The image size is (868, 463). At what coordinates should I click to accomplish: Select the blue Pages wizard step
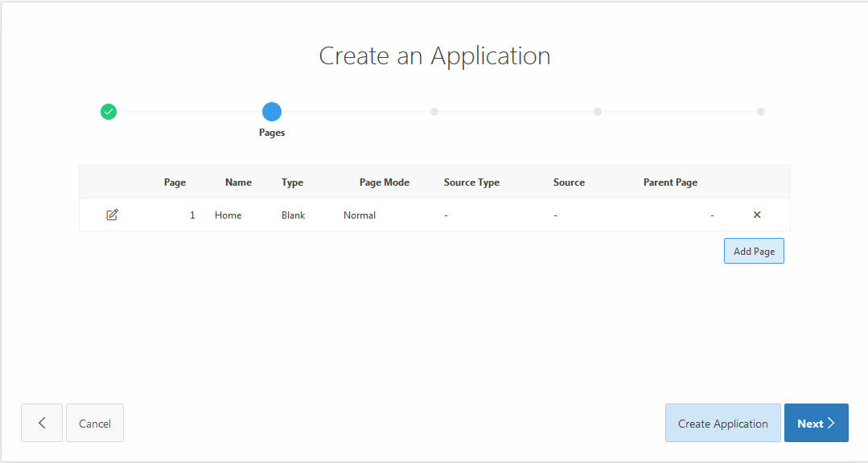click(272, 112)
